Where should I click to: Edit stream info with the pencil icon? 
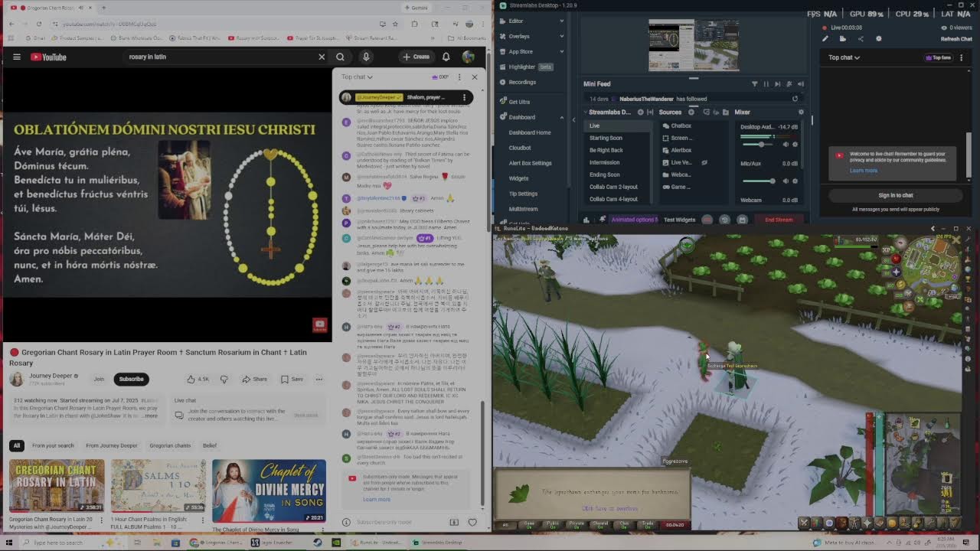pos(825,39)
